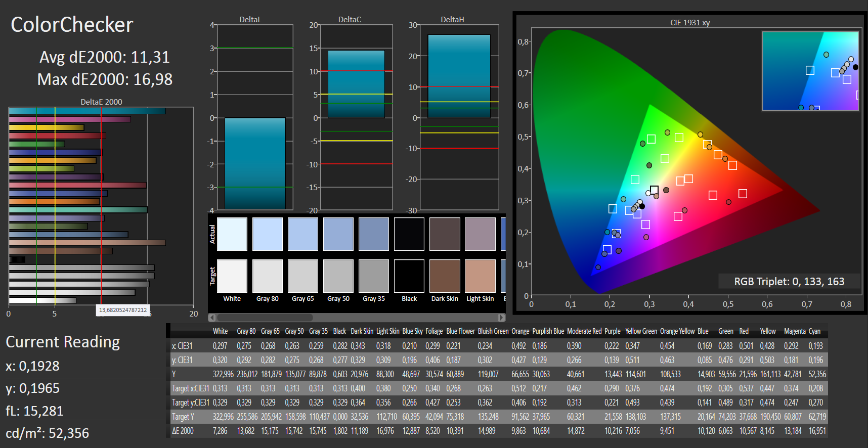Select the Target White color swatch

[232, 276]
